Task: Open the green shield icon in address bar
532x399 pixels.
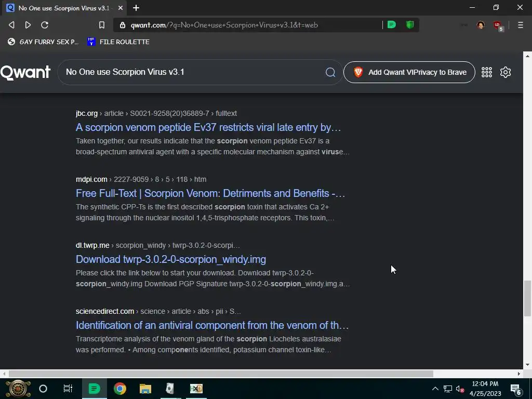Action: coord(410,25)
